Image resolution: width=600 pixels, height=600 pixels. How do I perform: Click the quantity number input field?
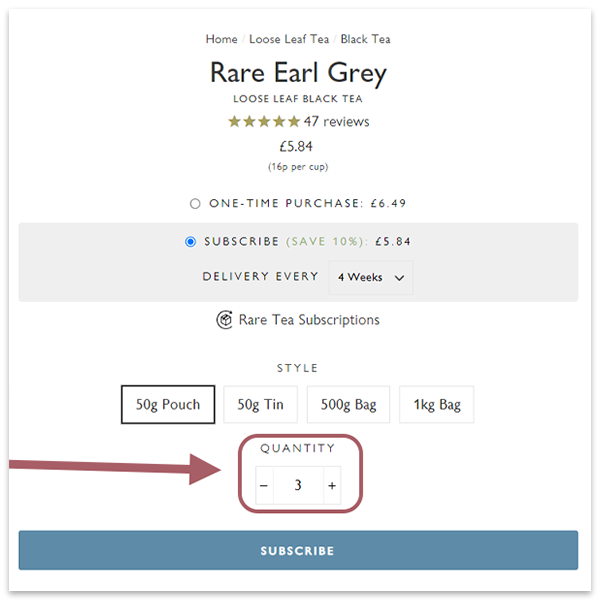click(x=298, y=485)
